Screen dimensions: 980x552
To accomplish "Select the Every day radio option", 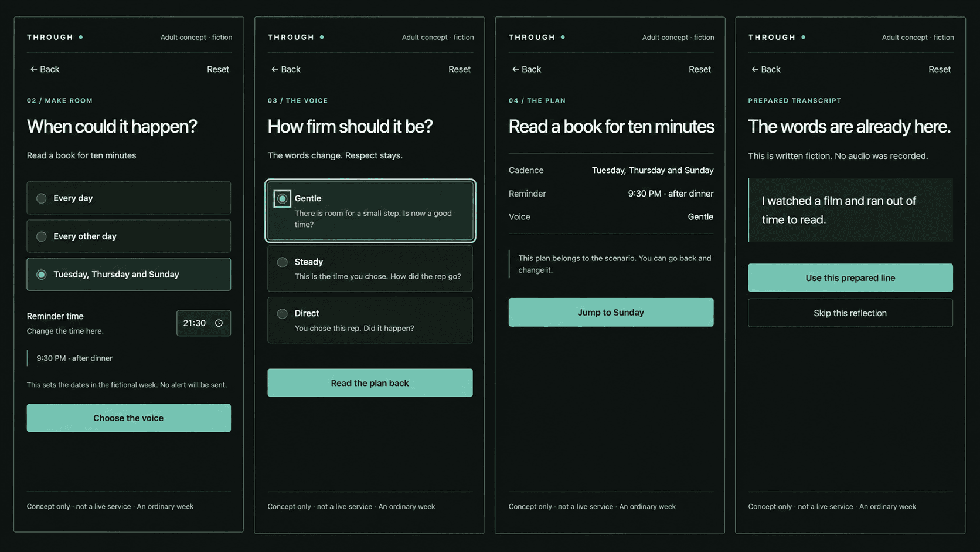I will 128,198.
